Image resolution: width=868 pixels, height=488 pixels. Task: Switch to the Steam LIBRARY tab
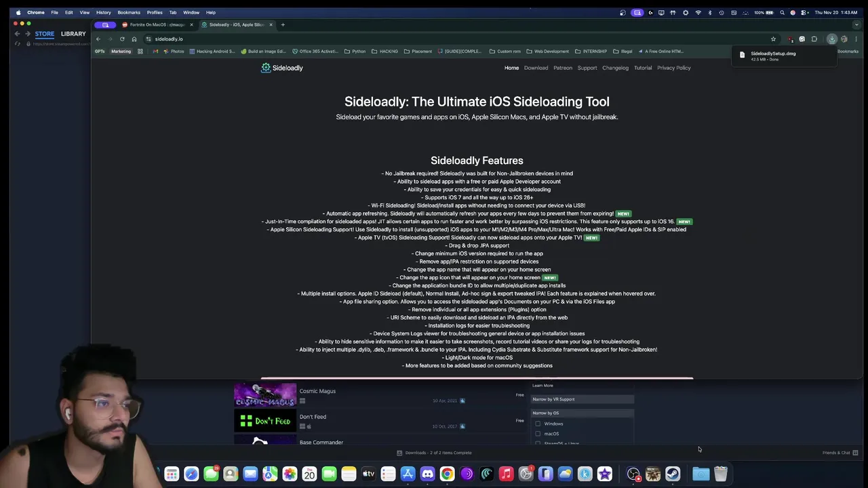click(73, 34)
